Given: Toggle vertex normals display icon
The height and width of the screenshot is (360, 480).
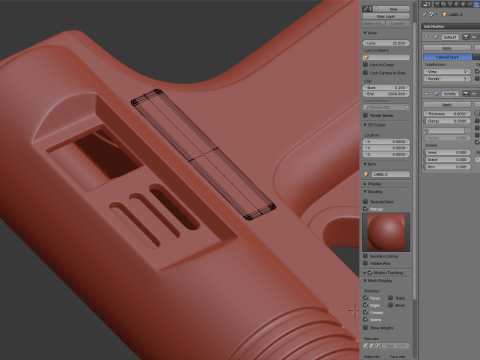Looking at the screenshot, I should click(x=366, y=346).
